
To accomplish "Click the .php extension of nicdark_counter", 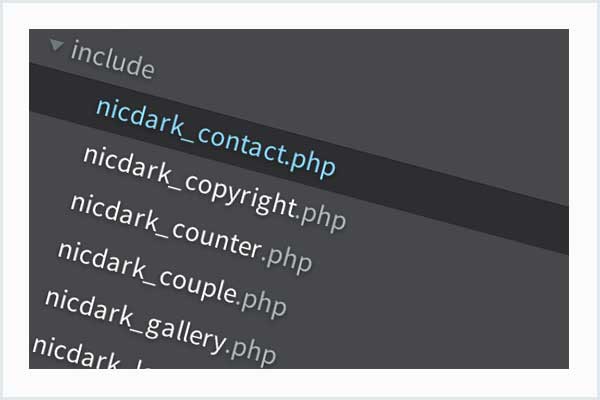I will pos(286,258).
